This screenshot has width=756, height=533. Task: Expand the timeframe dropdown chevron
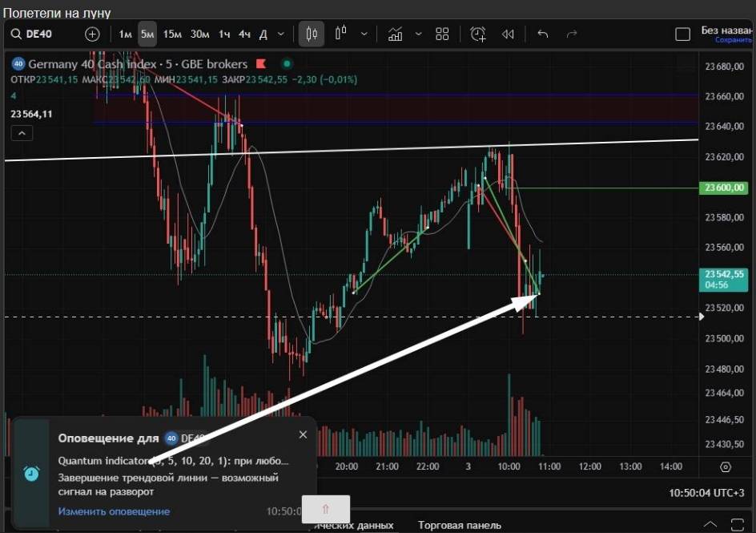[280, 34]
